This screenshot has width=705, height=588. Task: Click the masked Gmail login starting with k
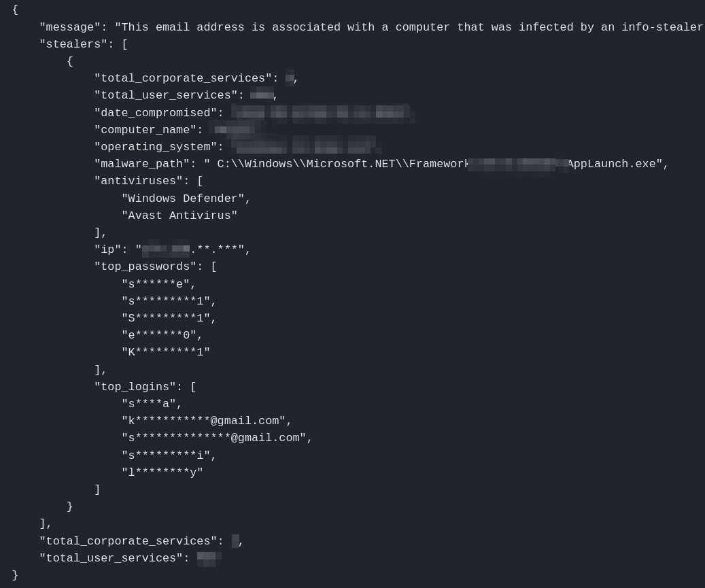[203, 421]
